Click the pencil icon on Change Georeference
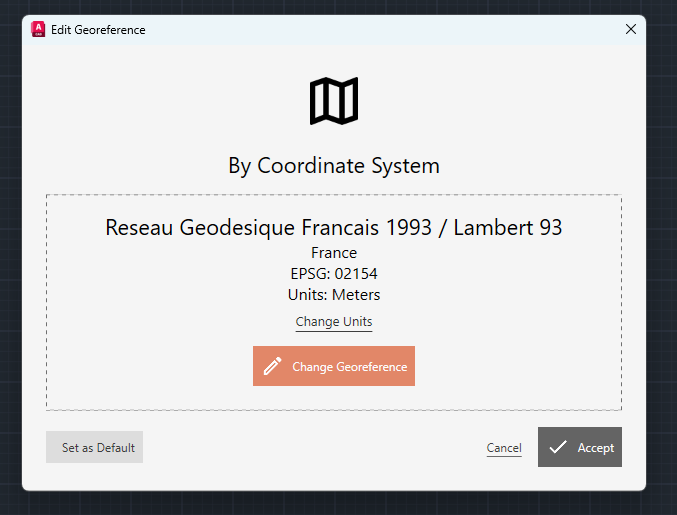Image resolution: width=677 pixels, height=515 pixels. pyautogui.click(x=273, y=366)
